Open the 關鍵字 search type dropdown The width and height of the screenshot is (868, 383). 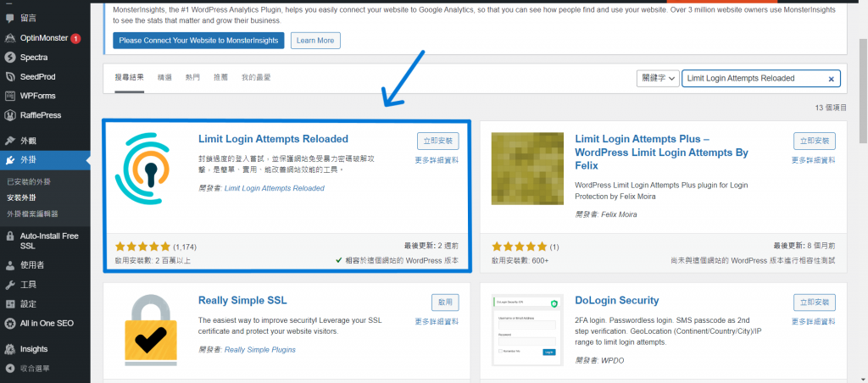[658, 79]
